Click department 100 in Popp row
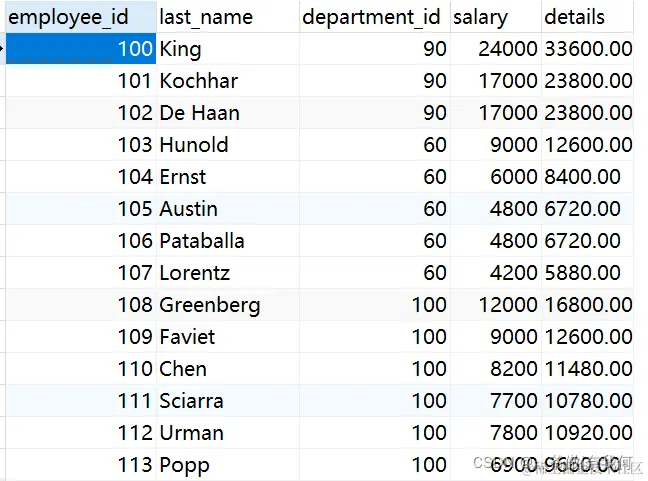Screen dimensions: 648x481 click(x=375, y=465)
